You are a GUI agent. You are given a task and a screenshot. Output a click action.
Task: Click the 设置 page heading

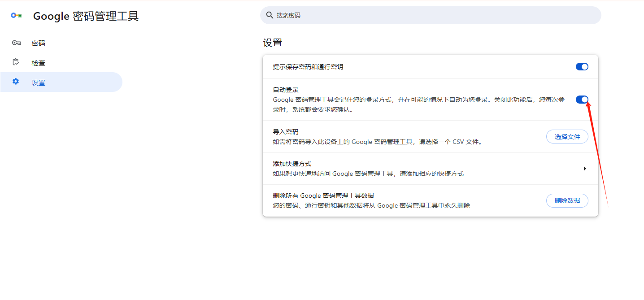tap(273, 43)
